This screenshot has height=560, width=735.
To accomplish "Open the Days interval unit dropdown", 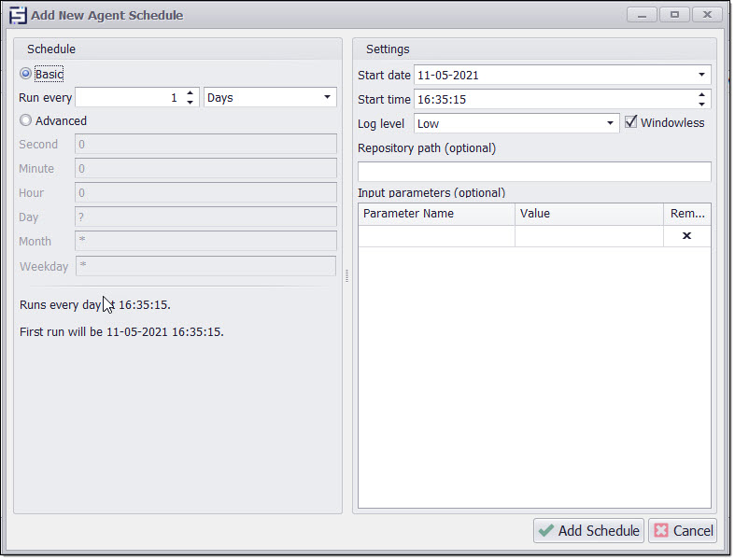I will [327, 97].
